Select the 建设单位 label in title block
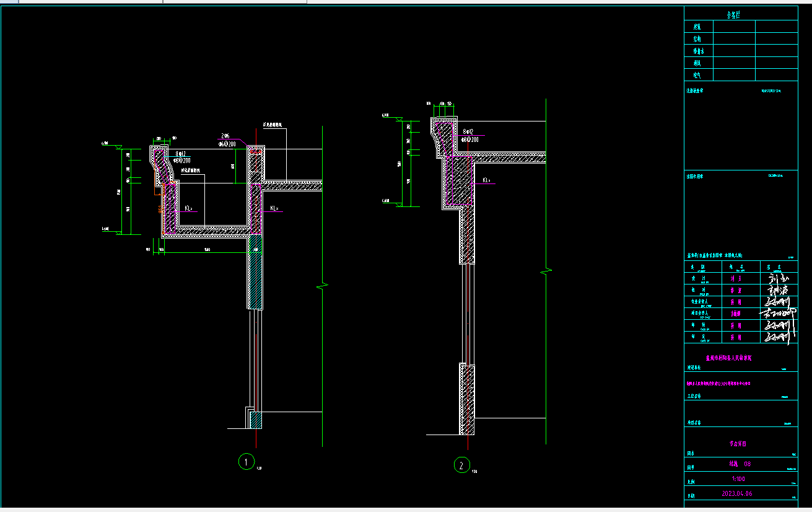This screenshot has height=512, width=812. [694, 368]
